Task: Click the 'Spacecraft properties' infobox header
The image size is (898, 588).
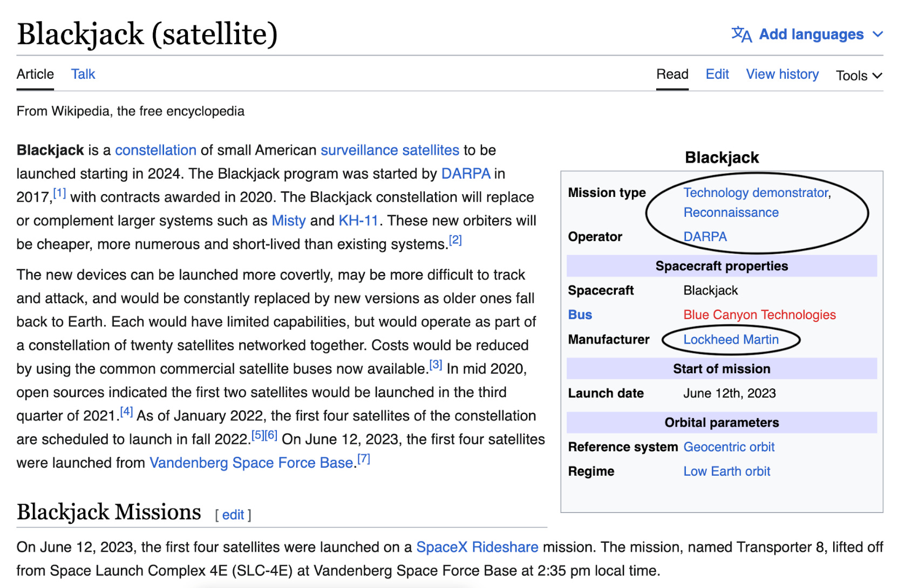Action: 722,266
